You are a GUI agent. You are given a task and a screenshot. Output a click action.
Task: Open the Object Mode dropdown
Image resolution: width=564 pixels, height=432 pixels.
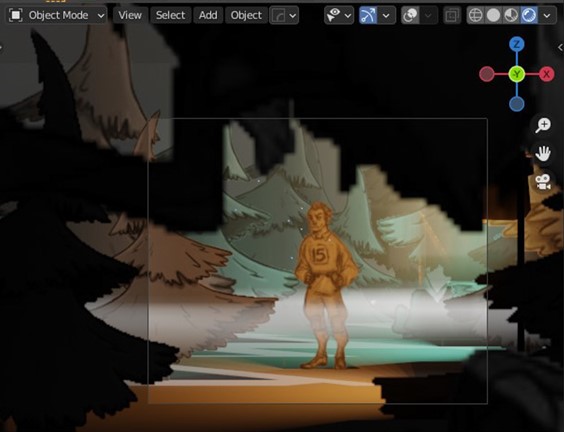(x=57, y=15)
